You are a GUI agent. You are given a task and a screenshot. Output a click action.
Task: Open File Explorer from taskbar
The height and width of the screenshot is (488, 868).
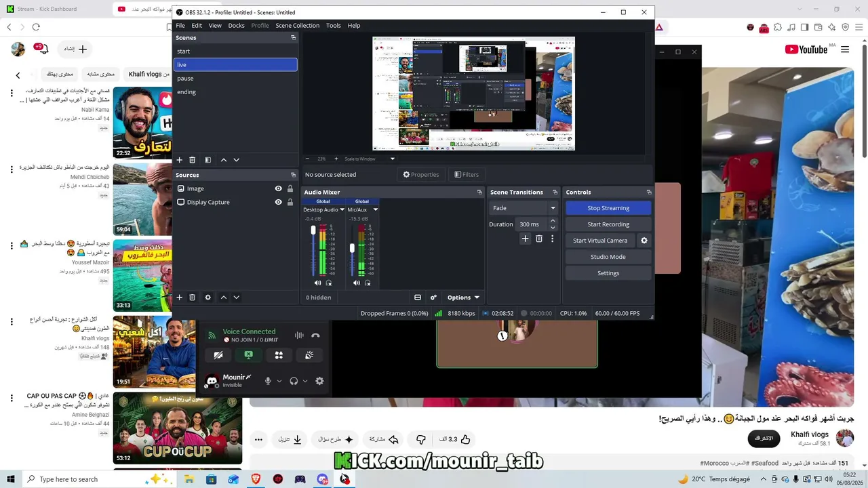pyautogui.click(x=189, y=479)
